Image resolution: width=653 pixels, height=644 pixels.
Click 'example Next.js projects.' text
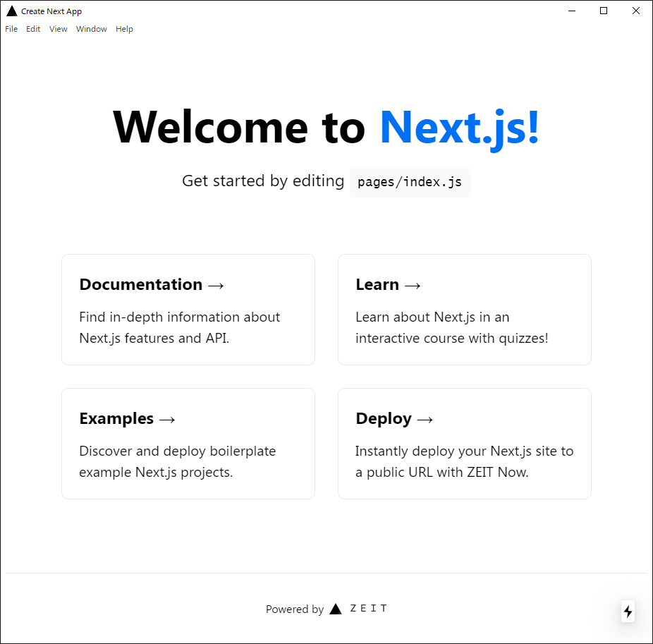click(x=156, y=473)
